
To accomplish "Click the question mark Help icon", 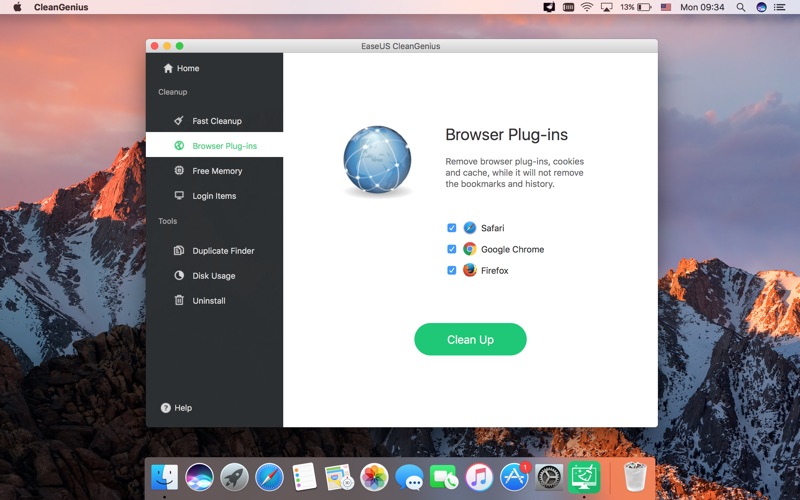I will 165,408.
